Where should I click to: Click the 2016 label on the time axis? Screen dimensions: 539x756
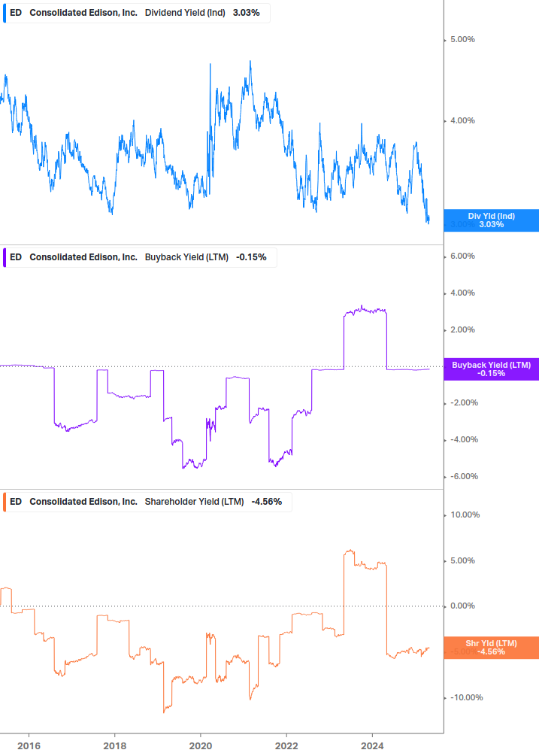[29, 746]
